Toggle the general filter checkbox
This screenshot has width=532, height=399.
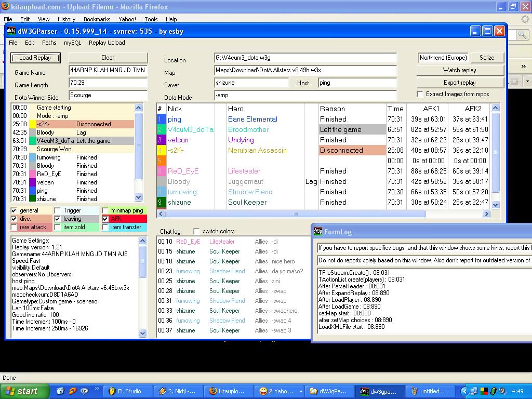pos(14,210)
